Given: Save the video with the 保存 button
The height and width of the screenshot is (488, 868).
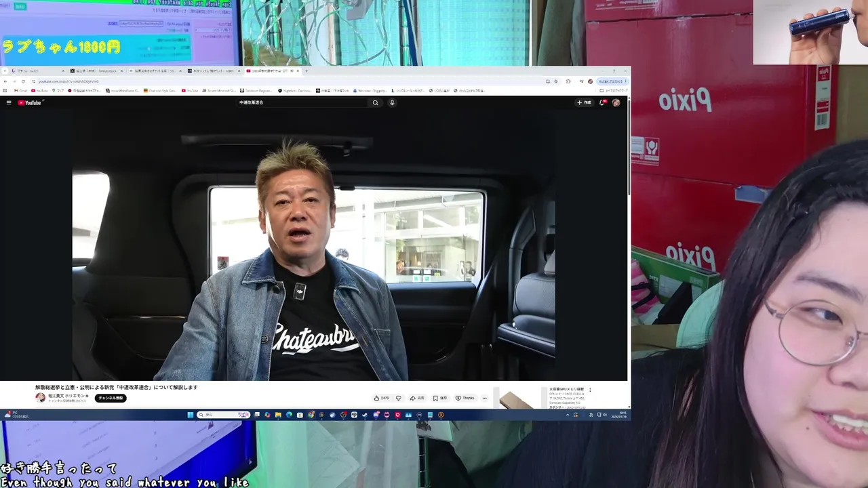Looking at the screenshot, I should [440, 398].
